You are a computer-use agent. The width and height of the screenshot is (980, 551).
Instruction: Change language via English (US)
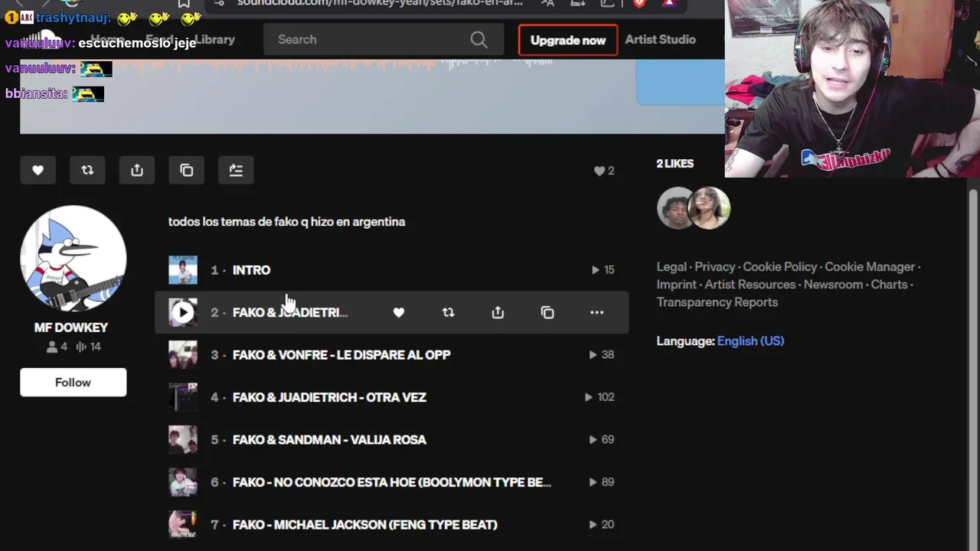750,341
